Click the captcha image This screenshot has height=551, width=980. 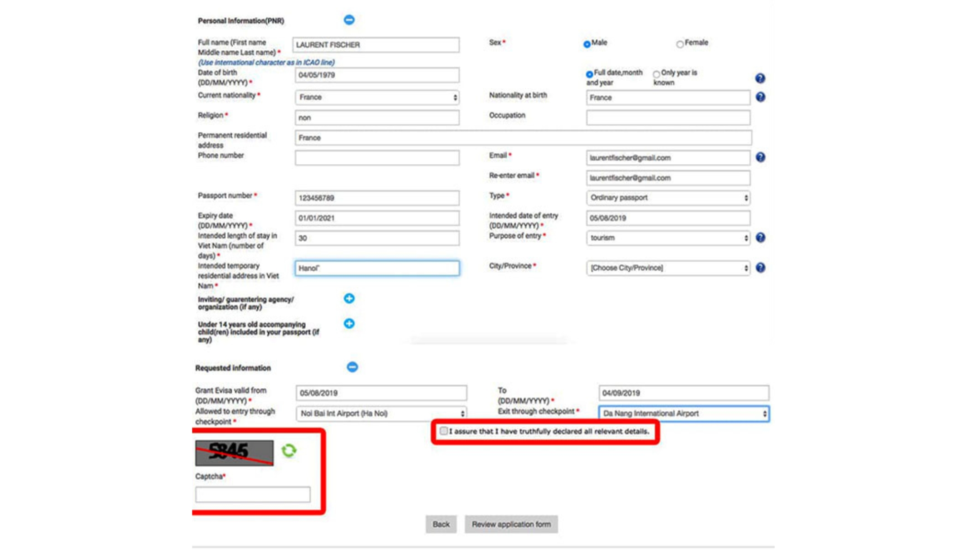(x=234, y=453)
